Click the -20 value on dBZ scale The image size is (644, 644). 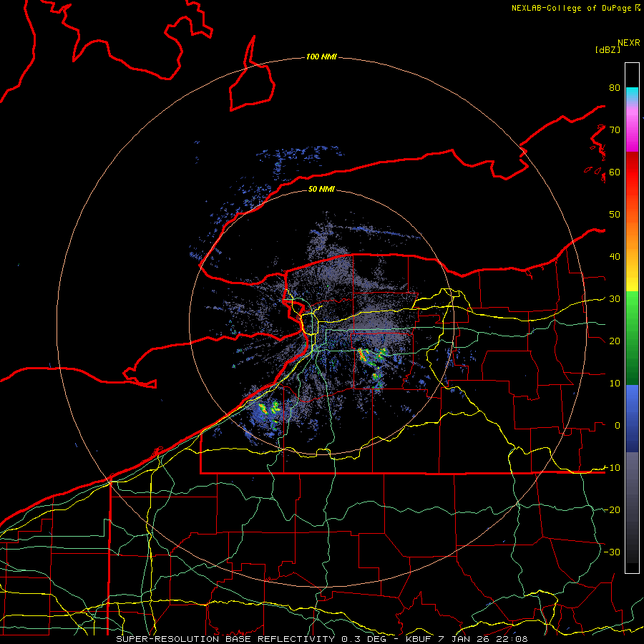click(612, 510)
